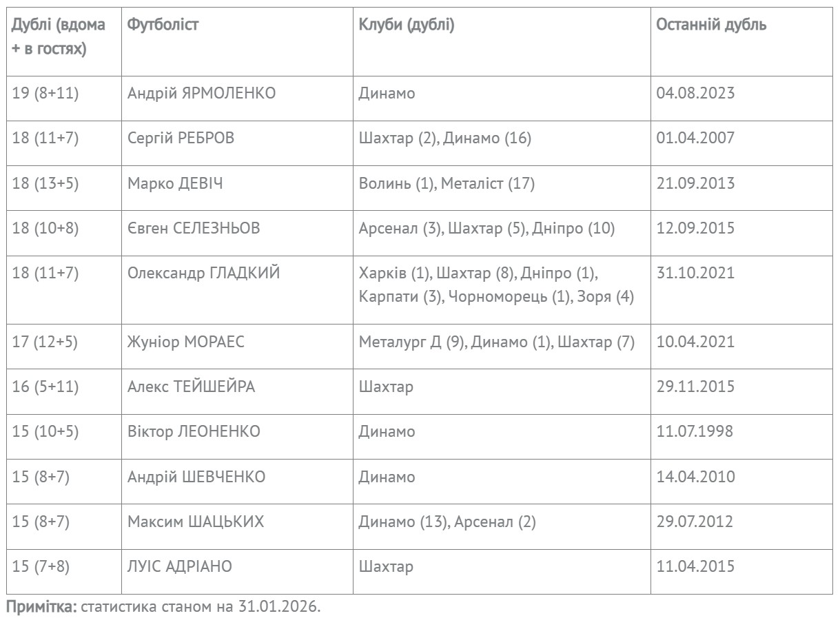Click Максим ШАЦЬКИХ's name
The image size is (840, 618).
(196, 522)
